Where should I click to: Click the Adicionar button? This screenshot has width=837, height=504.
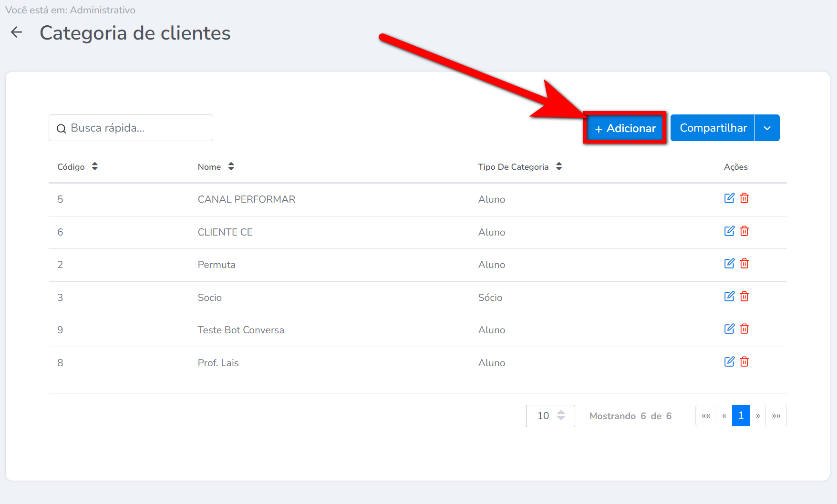(x=625, y=128)
